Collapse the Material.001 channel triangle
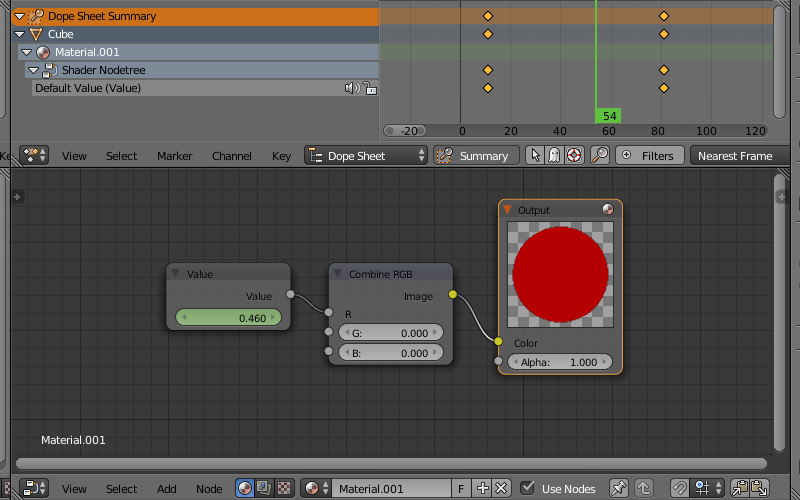This screenshot has width=800, height=500. click(27, 52)
